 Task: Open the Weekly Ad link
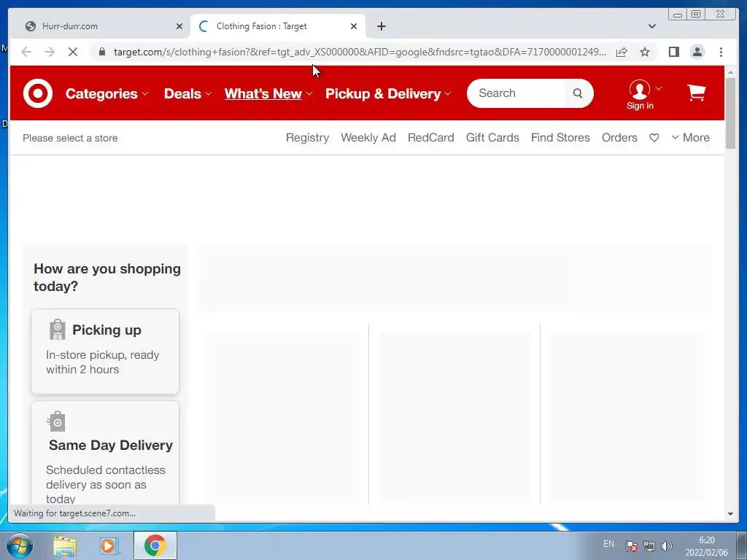[x=368, y=138]
